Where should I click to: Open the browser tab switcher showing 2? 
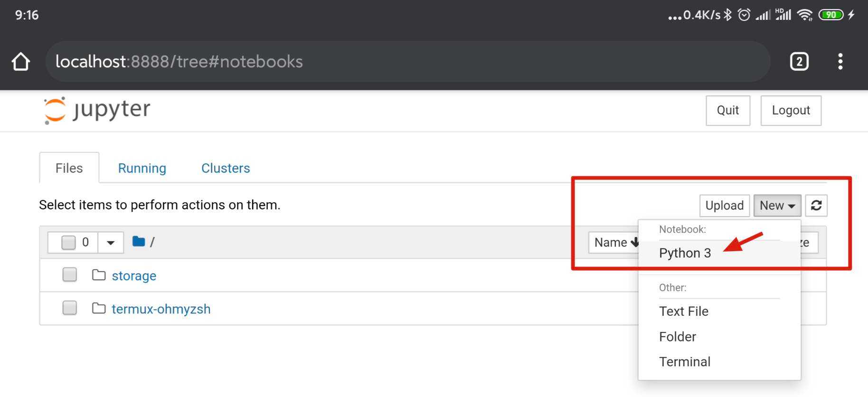pos(799,62)
